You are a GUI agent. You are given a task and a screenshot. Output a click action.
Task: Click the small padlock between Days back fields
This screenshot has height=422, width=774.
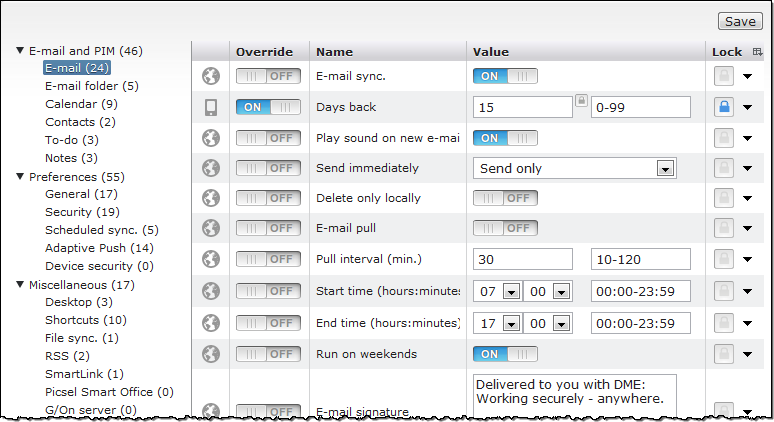pyautogui.click(x=581, y=101)
